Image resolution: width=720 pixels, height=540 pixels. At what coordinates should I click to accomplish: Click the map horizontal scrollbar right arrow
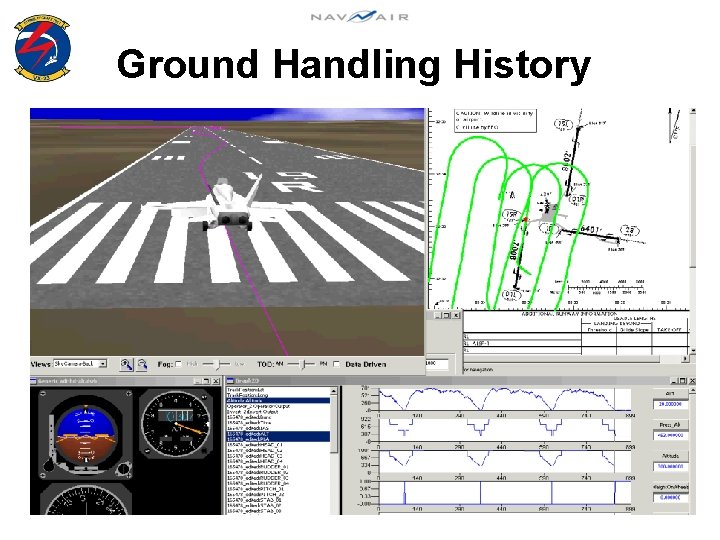686,358
